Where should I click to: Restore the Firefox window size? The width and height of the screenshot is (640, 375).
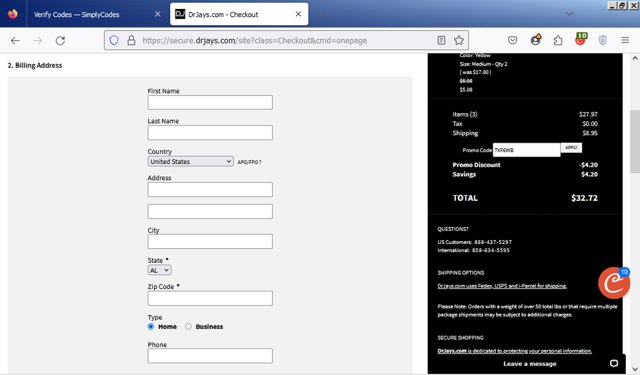coord(622,5)
